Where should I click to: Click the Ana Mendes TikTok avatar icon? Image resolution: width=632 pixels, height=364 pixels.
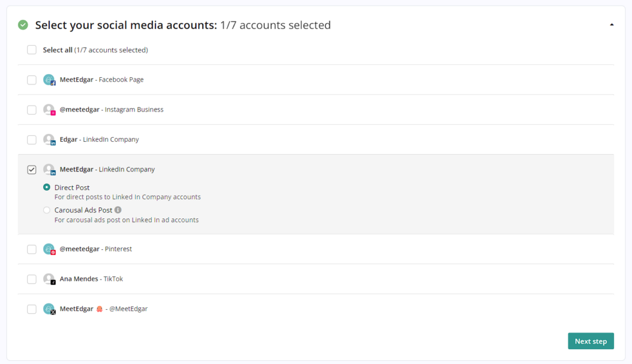point(49,279)
